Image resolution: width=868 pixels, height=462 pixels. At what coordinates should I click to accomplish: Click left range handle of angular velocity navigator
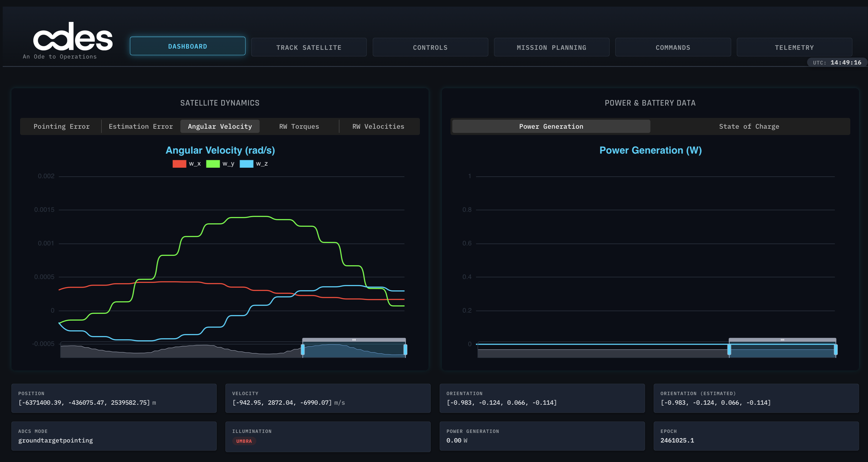coord(303,349)
